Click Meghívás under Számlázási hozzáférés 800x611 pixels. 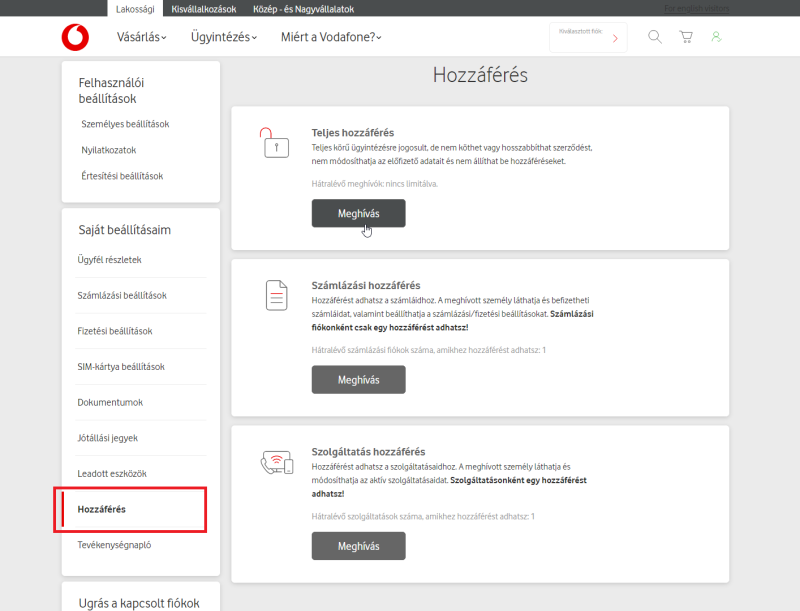(359, 379)
